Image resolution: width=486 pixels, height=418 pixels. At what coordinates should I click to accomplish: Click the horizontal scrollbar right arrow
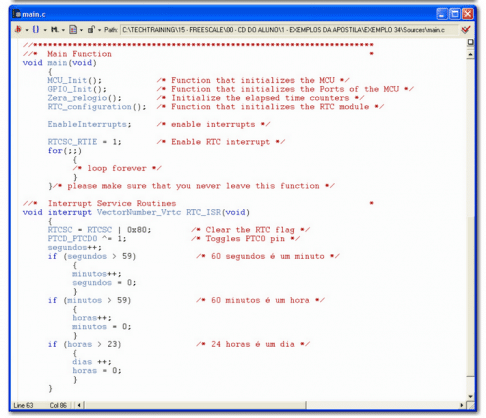tap(462, 405)
